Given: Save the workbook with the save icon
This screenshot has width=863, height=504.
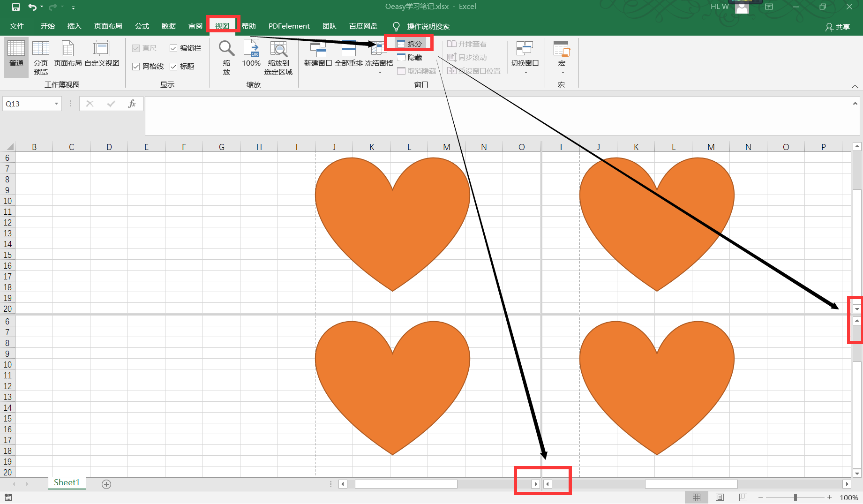Looking at the screenshot, I should (16, 7).
